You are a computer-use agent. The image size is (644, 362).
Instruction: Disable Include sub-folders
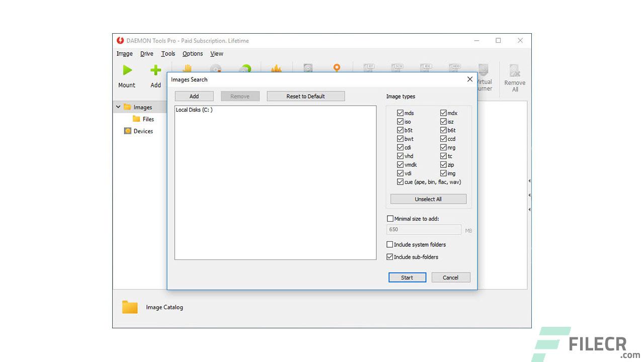[x=390, y=257]
